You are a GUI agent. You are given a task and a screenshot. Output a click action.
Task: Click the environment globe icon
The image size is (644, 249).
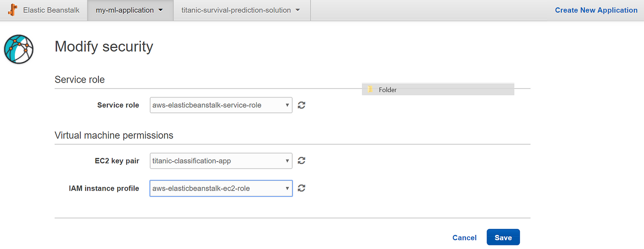[19, 49]
